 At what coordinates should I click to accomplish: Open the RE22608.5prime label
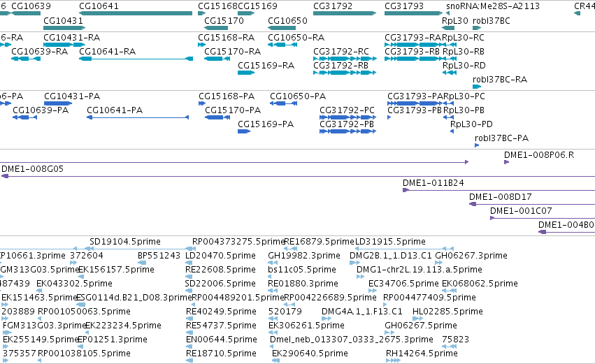220,270
